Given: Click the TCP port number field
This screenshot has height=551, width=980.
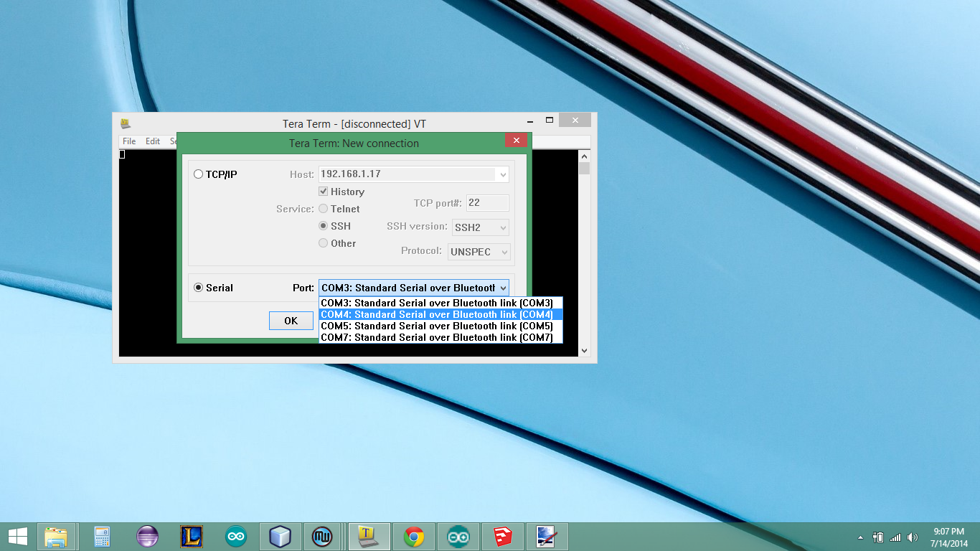Looking at the screenshot, I should click(x=488, y=203).
